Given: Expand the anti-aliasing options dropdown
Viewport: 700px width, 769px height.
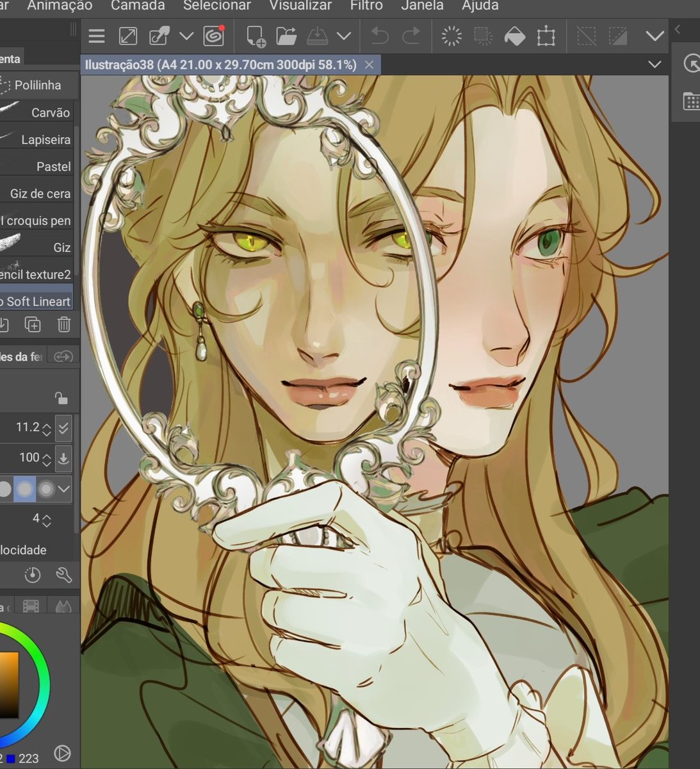Looking at the screenshot, I should (x=64, y=489).
